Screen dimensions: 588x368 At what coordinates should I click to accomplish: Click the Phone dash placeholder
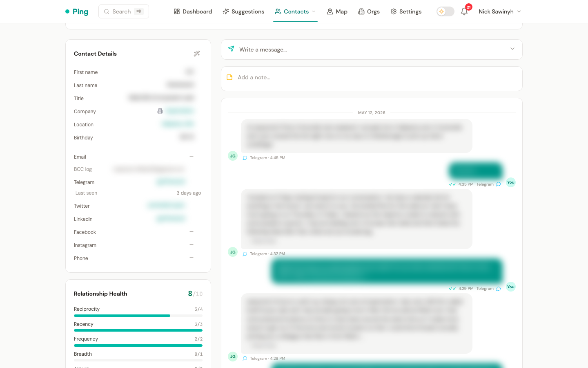192,258
